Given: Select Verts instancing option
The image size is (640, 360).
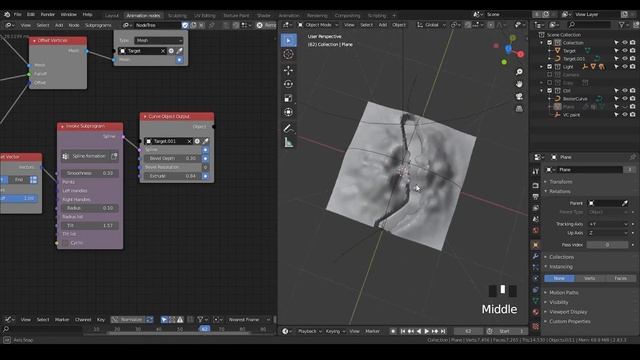Looking at the screenshot, I should [x=589, y=278].
